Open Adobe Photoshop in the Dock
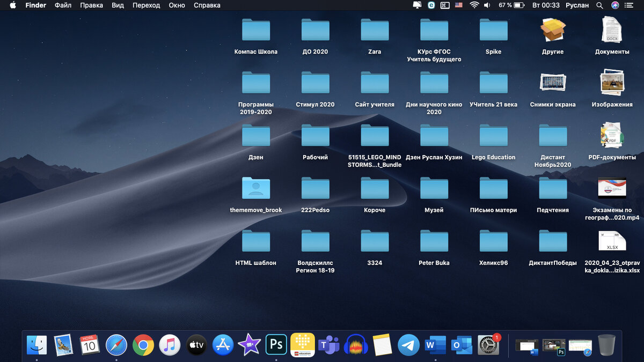This screenshot has width=644, height=362. point(276,345)
